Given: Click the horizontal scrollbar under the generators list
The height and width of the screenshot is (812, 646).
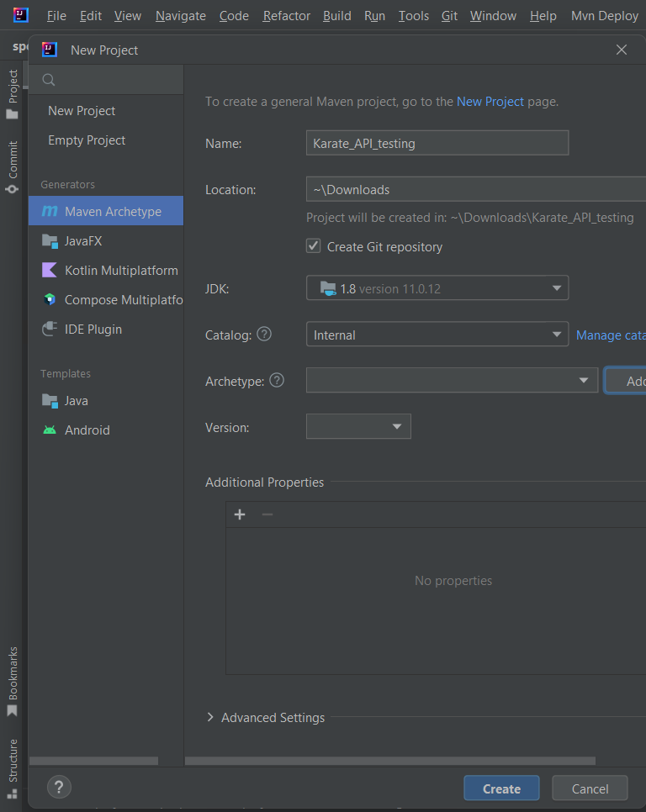Looking at the screenshot, I should point(93,761).
